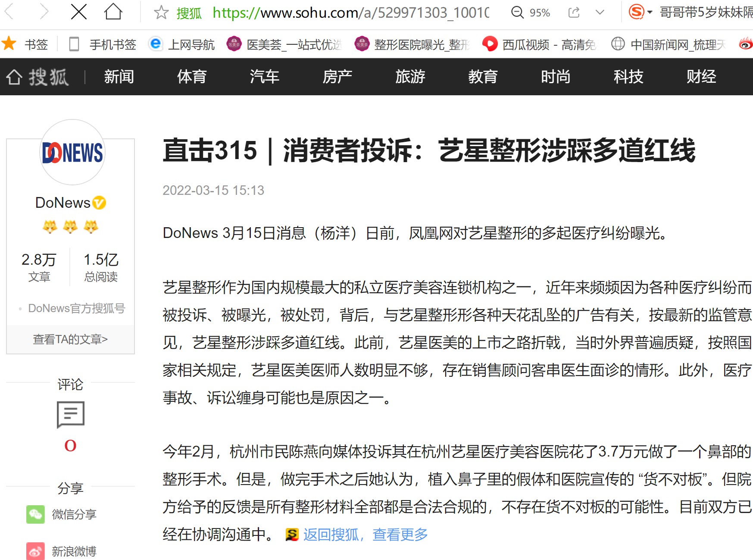Viewport: 753px width, 560px height.
Task: Share via the 新浪微博 Weibo icon
Action: pos(35,551)
